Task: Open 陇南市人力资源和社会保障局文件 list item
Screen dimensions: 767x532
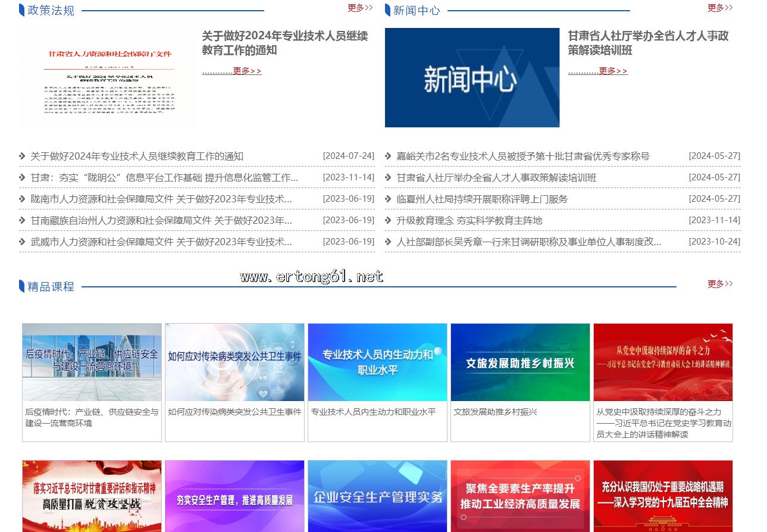Action: point(161,199)
